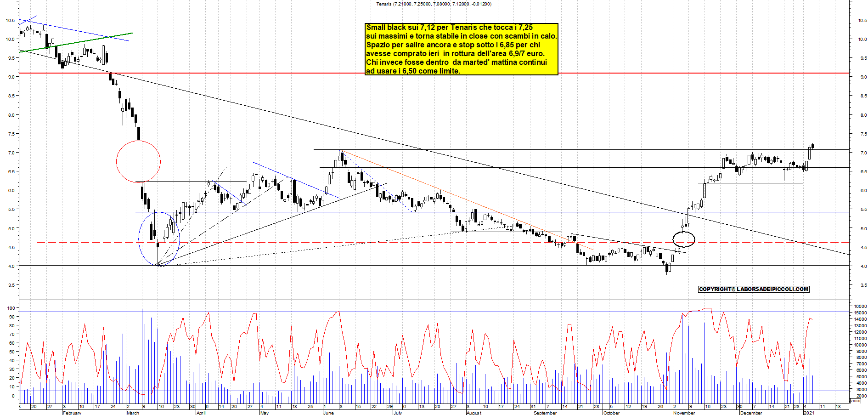Click the annotation line "Spazio per salire ancora"
The width and height of the screenshot is (868, 415).
pyautogui.click(x=453, y=45)
